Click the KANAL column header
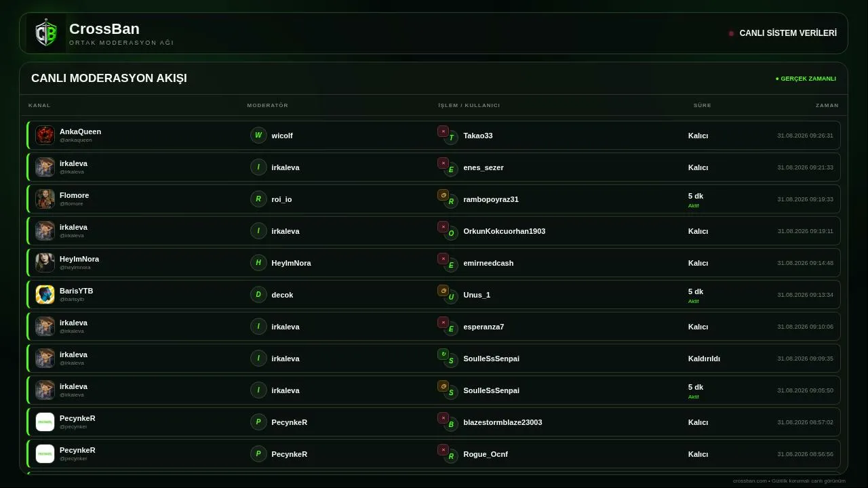This screenshot has width=868, height=488. click(39, 105)
